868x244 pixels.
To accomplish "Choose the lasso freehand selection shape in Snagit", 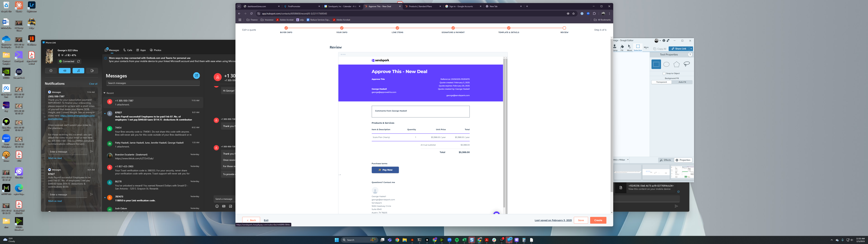I will (687, 64).
